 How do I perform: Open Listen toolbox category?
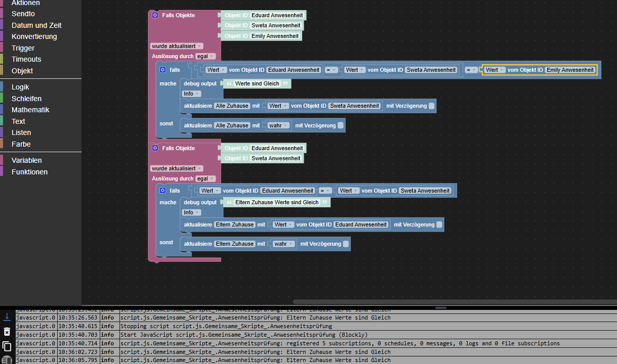pos(21,132)
